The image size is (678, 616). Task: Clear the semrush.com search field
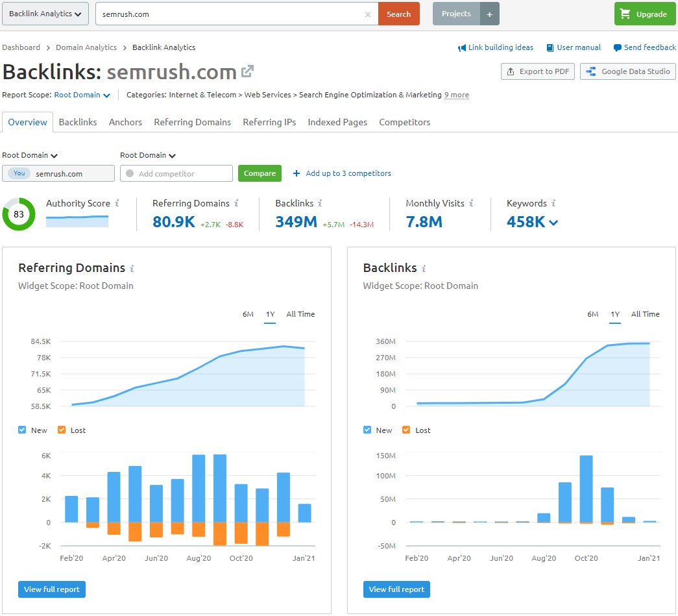[x=367, y=14]
